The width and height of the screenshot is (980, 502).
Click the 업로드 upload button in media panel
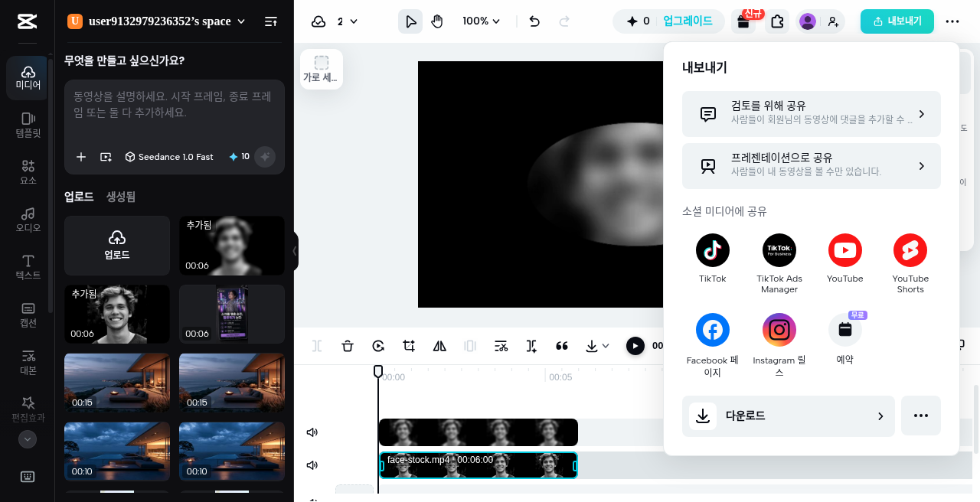pyautogui.click(x=117, y=246)
